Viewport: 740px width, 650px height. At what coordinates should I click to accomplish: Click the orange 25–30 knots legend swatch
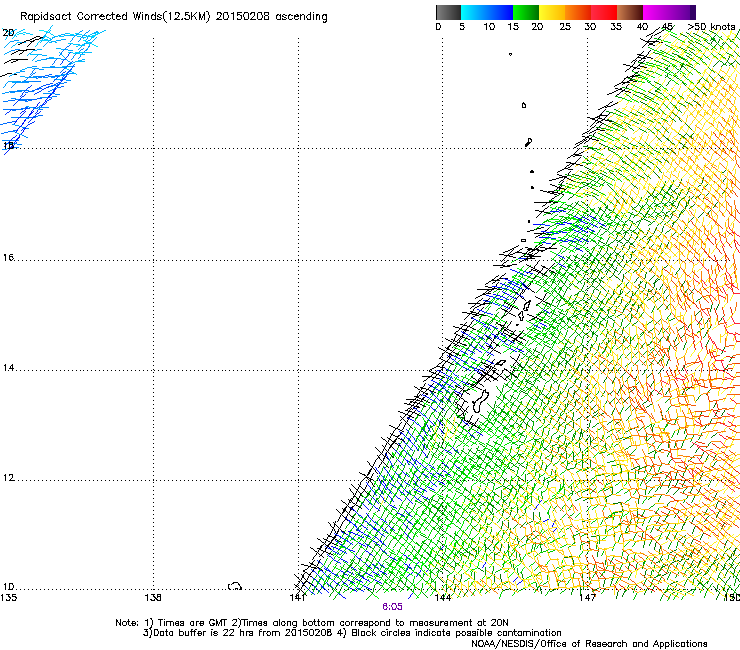tap(578, 12)
